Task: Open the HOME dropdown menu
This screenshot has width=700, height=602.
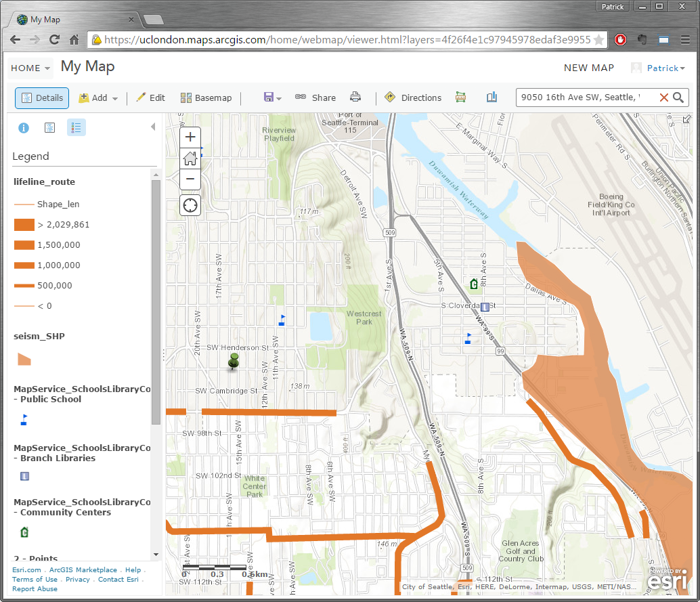Action: pyautogui.click(x=30, y=68)
